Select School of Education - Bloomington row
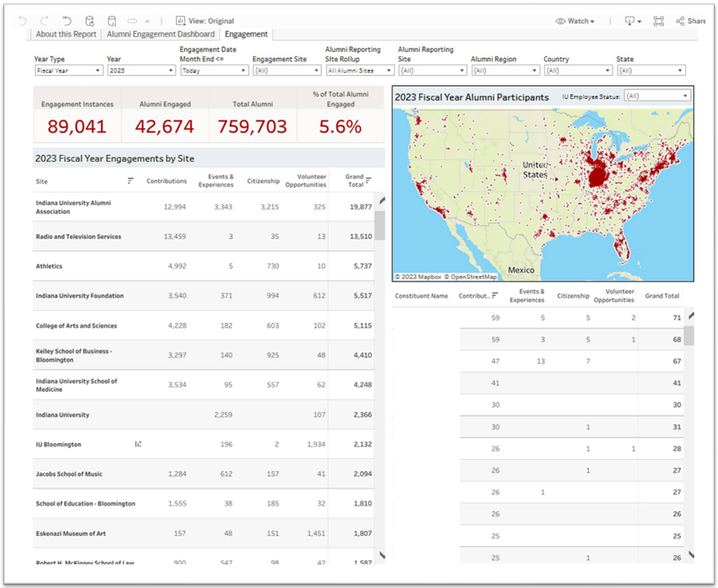The height and width of the screenshot is (588, 718). [x=203, y=503]
